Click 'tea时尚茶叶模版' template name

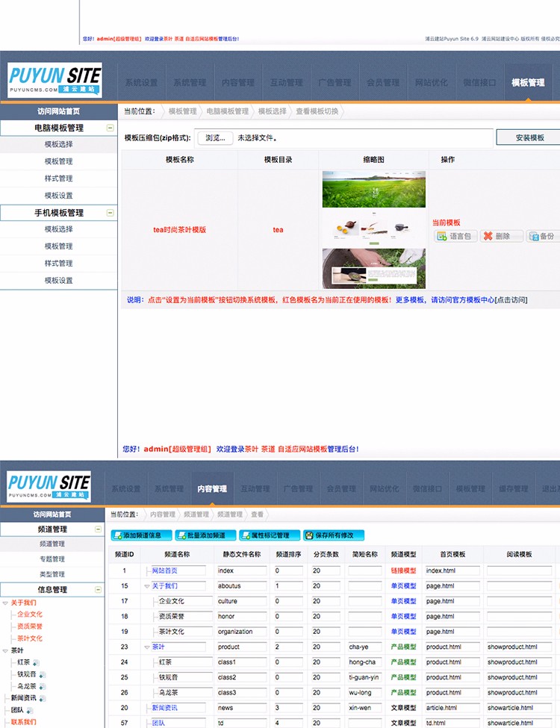click(x=180, y=230)
